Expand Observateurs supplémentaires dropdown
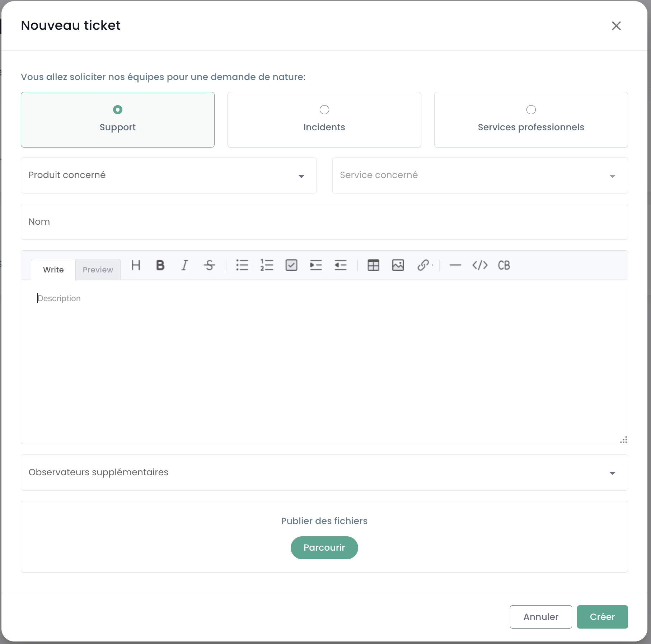This screenshot has height=644, width=651. (324, 472)
